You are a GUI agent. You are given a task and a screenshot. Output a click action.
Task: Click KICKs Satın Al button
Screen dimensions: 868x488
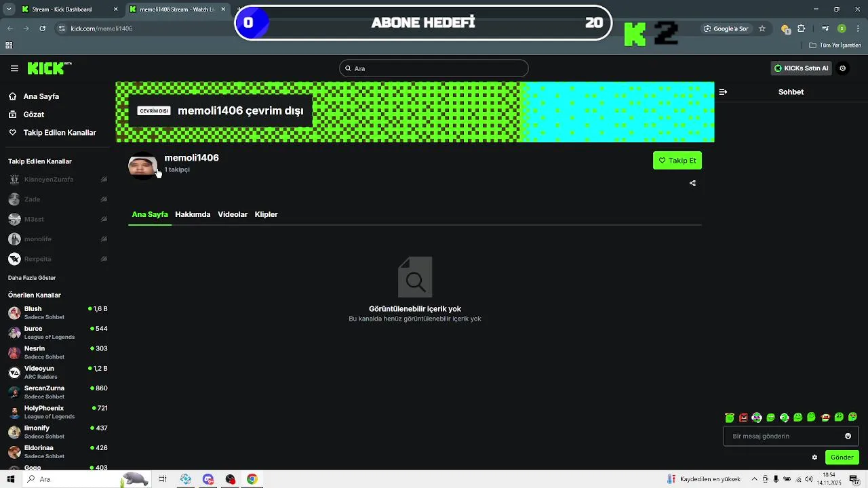801,68
